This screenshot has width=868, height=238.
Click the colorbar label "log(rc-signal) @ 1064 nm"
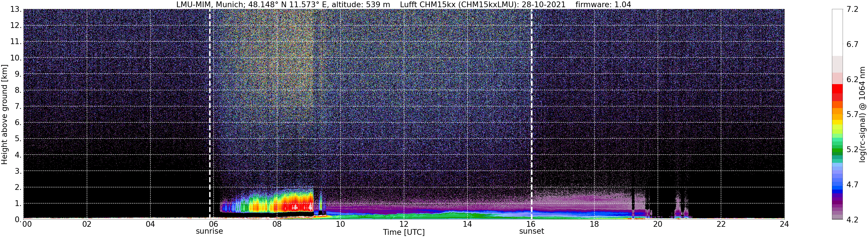[x=862, y=114]
